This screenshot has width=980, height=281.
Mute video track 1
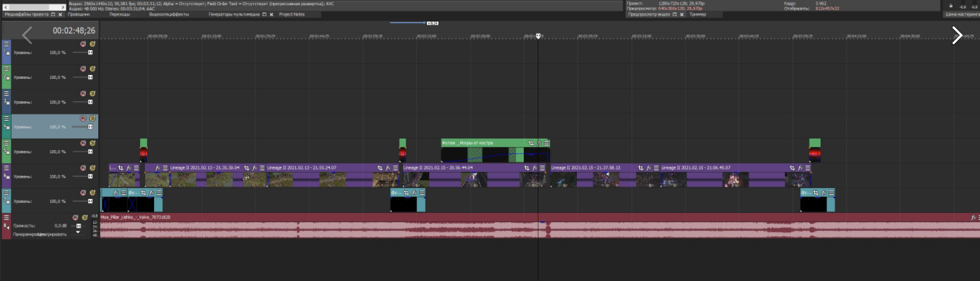(x=83, y=44)
